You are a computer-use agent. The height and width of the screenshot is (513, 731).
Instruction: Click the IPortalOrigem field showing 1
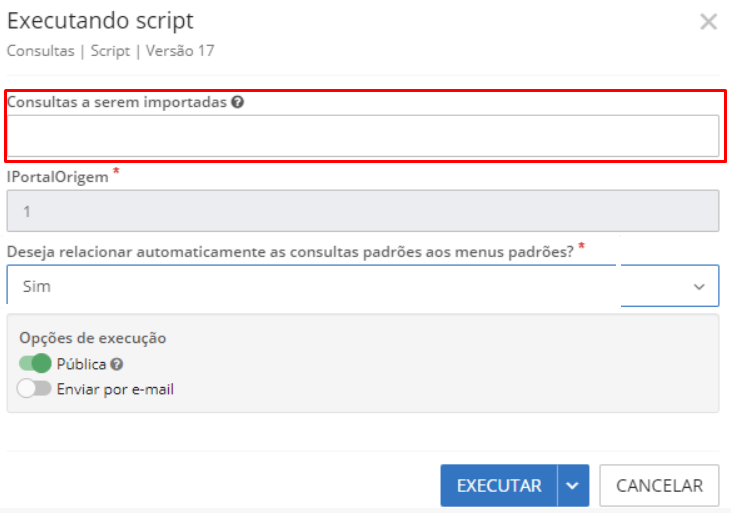[x=363, y=211]
